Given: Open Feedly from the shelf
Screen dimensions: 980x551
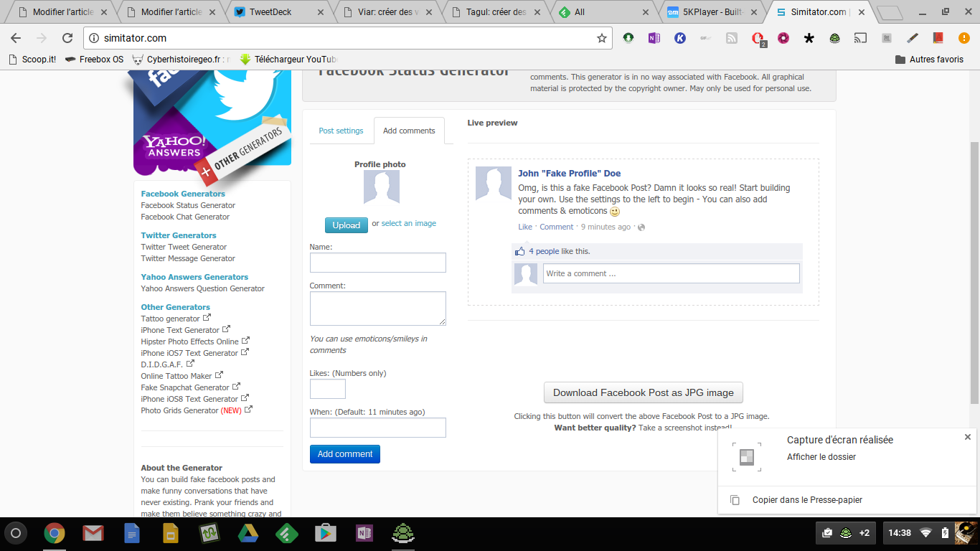Looking at the screenshot, I should 286,533.
